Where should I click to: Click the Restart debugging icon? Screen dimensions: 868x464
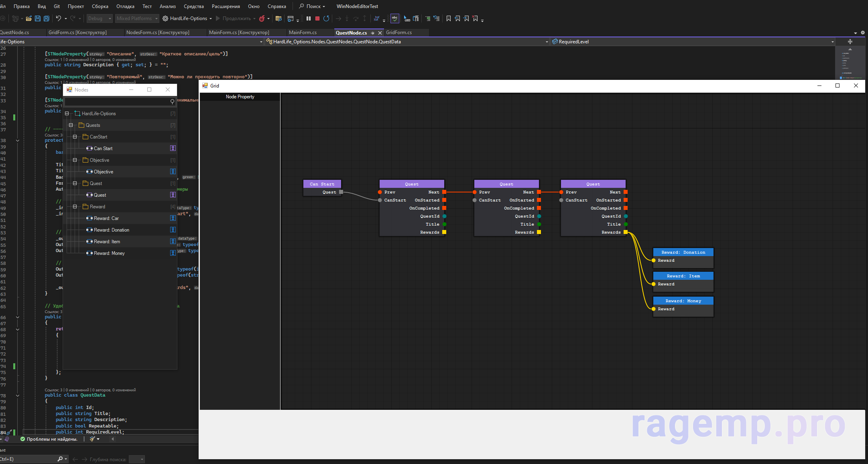[326, 18]
